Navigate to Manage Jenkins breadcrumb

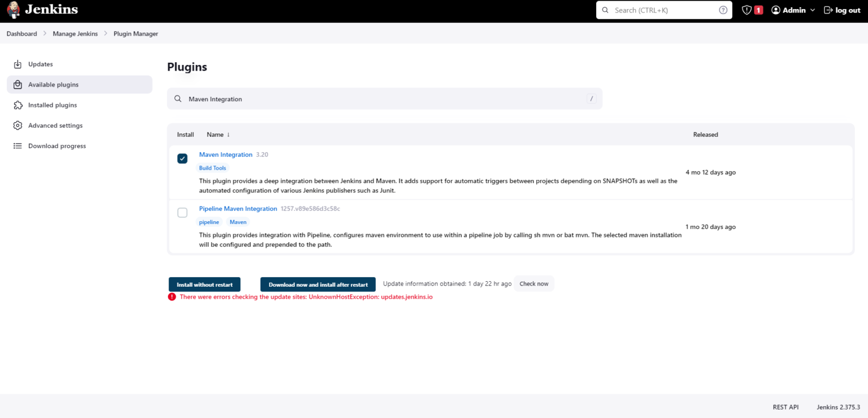(x=75, y=33)
